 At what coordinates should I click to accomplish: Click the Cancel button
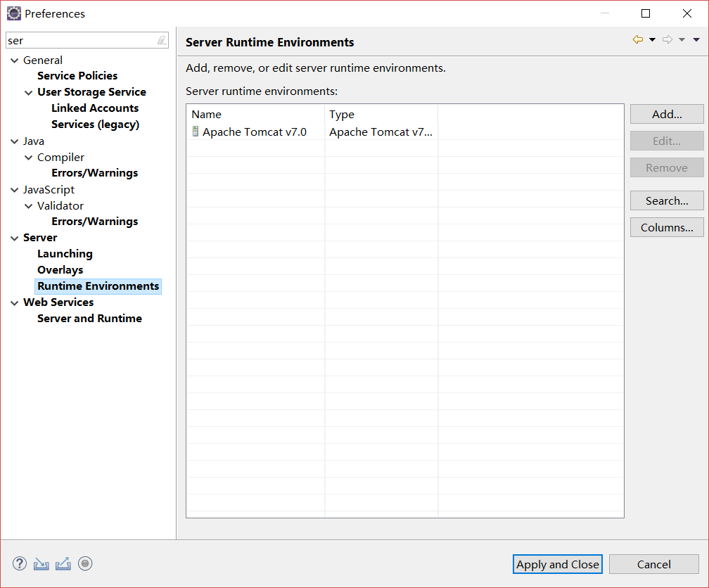click(654, 565)
